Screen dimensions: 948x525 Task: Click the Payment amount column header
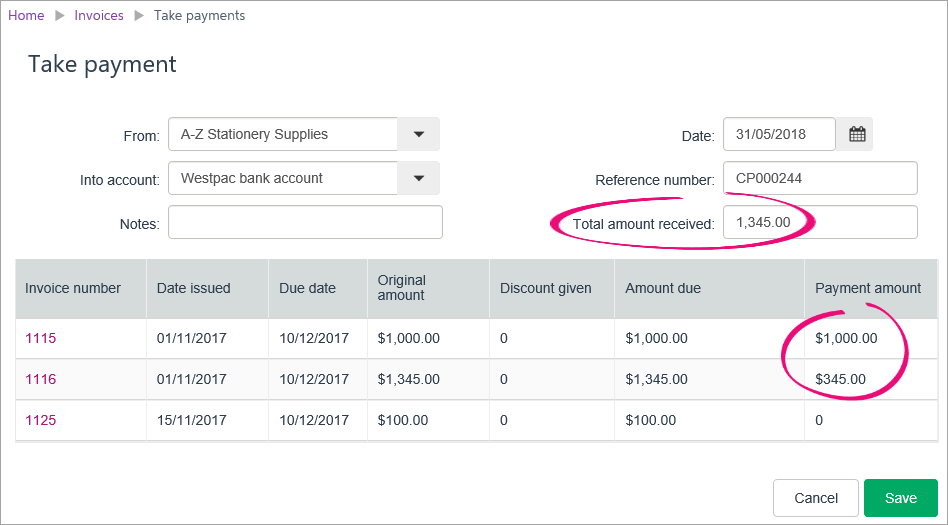tap(868, 288)
